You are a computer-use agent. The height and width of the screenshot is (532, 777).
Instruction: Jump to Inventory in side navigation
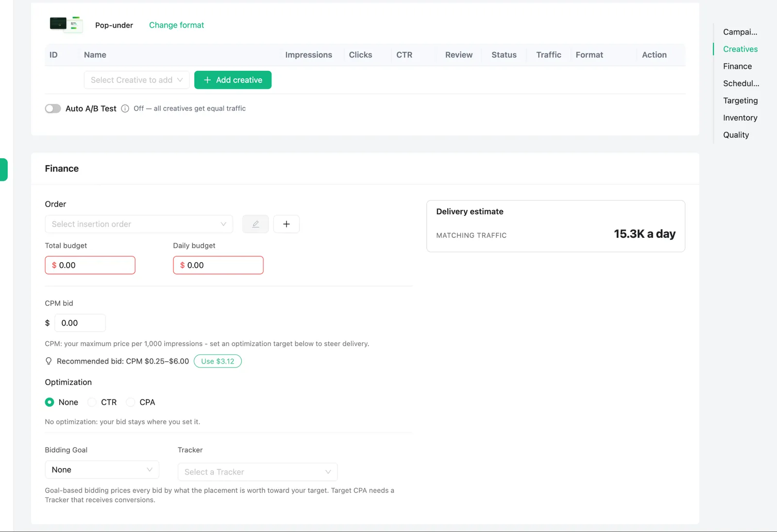(740, 117)
